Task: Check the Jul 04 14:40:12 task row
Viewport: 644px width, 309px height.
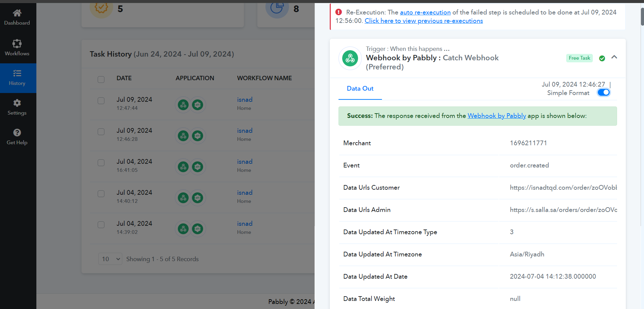Action: [x=101, y=194]
